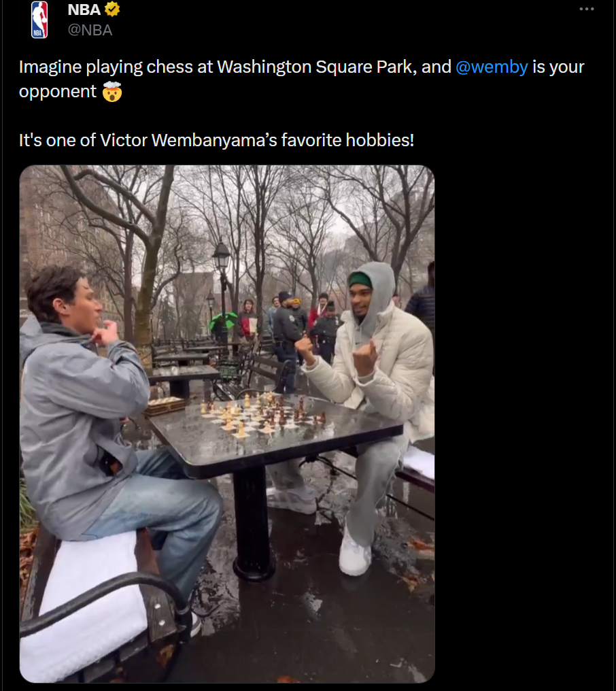Click the gold verified badge beside NBA

[112, 9]
